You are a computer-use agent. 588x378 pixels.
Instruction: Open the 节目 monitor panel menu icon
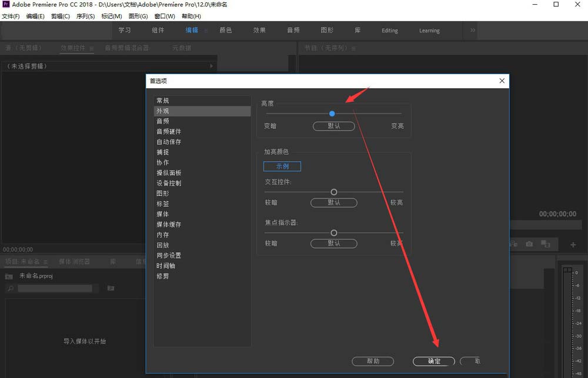[353, 48]
